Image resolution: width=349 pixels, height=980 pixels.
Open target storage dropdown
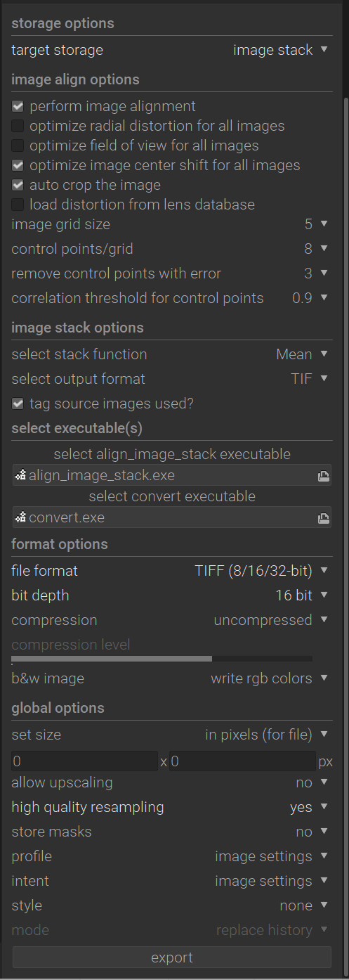[171, 51]
